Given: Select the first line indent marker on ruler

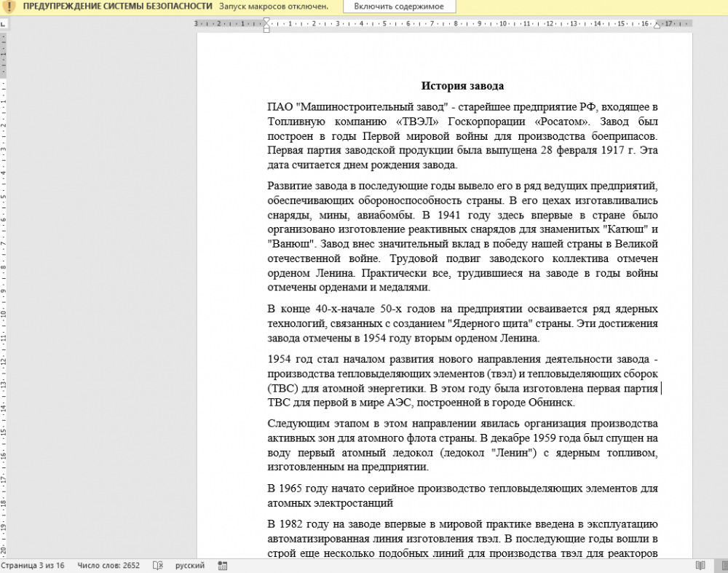Looking at the screenshot, I should pos(266,21).
